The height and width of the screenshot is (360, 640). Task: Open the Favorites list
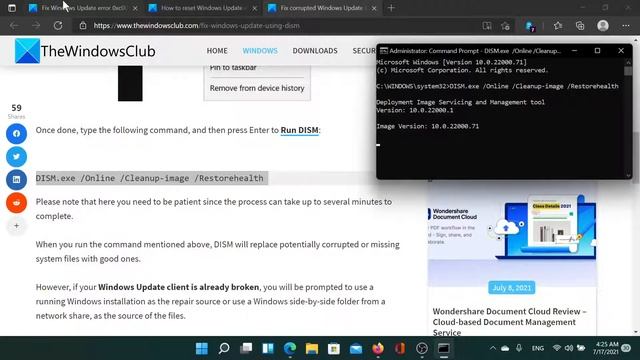click(558, 26)
